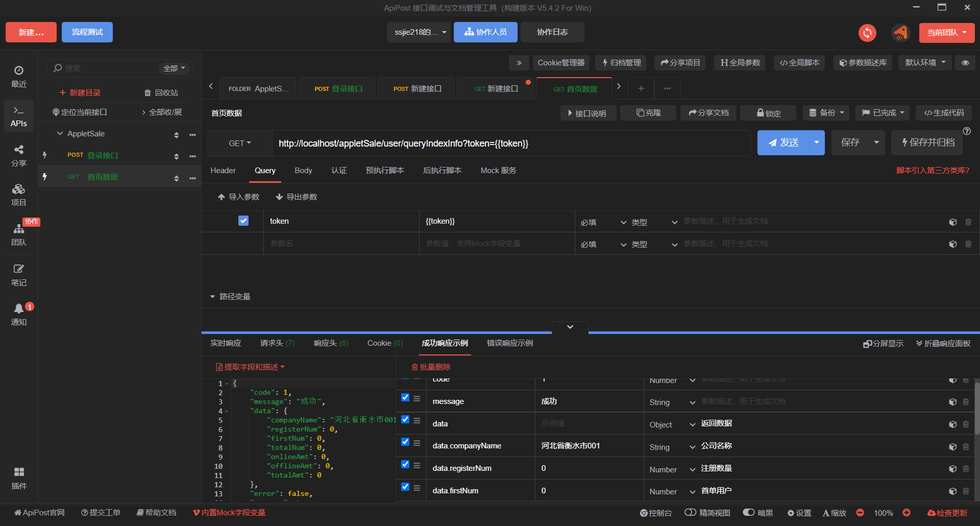Image resolution: width=980 pixels, height=526 pixels.
Task: Open the APIs sidebar section
Action: click(19, 116)
